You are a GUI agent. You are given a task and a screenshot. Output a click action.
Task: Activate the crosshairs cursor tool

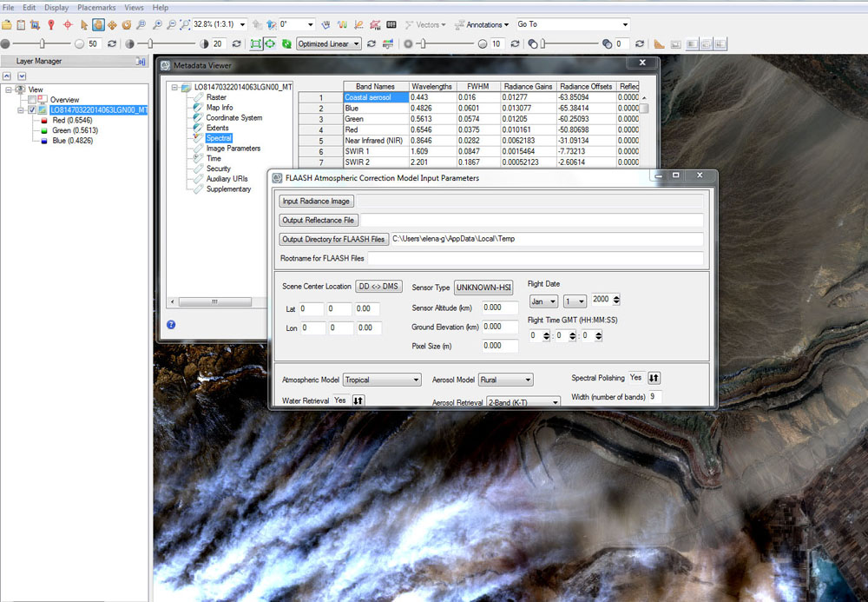coord(67,24)
